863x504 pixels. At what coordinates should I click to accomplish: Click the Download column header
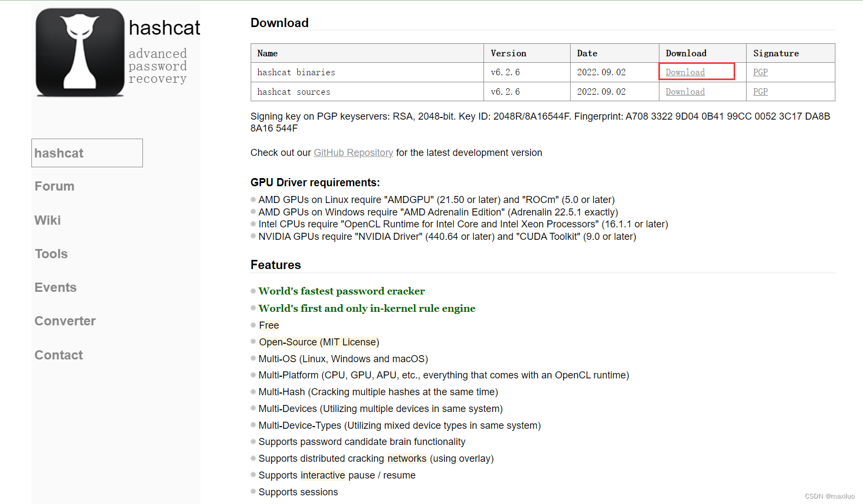703,53
